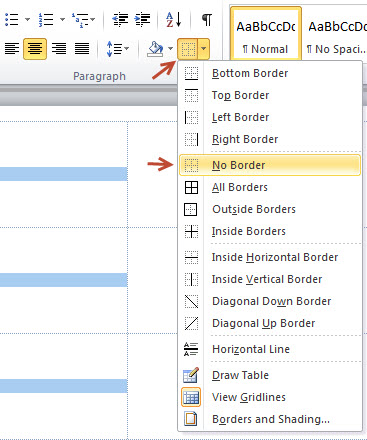Justify the paragraph text

[x=82, y=49]
